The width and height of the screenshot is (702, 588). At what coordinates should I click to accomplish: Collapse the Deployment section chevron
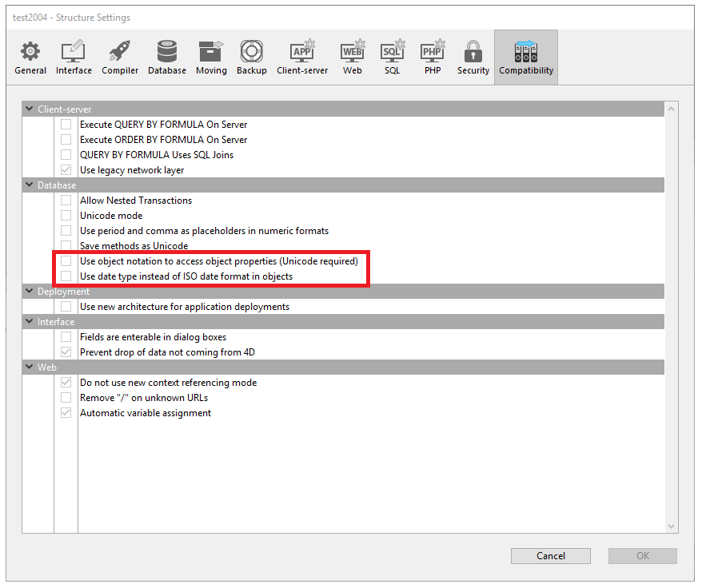click(x=30, y=292)
